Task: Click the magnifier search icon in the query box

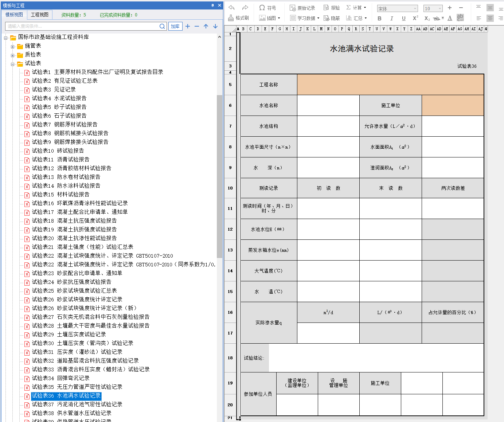Action: (162, 26)
